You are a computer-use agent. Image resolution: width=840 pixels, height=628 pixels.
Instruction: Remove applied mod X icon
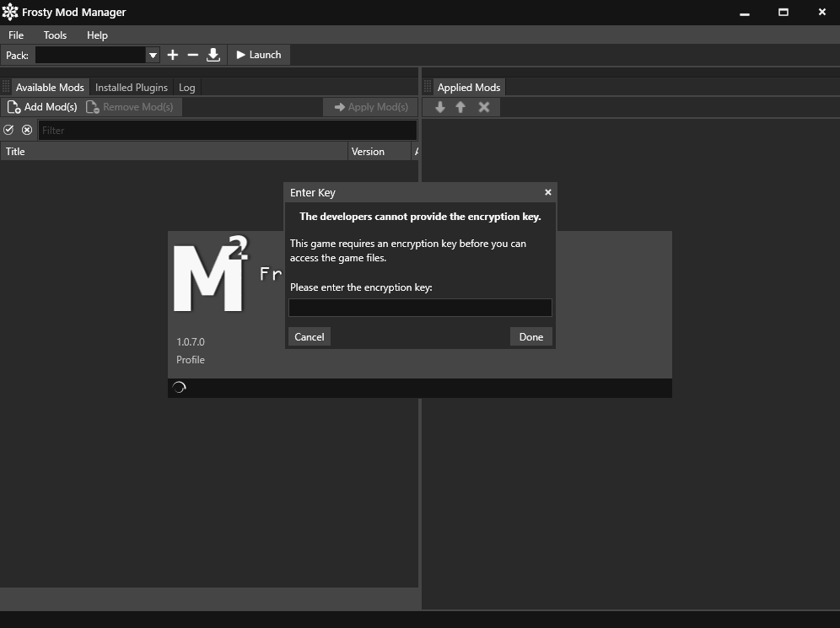coord(484,107)
